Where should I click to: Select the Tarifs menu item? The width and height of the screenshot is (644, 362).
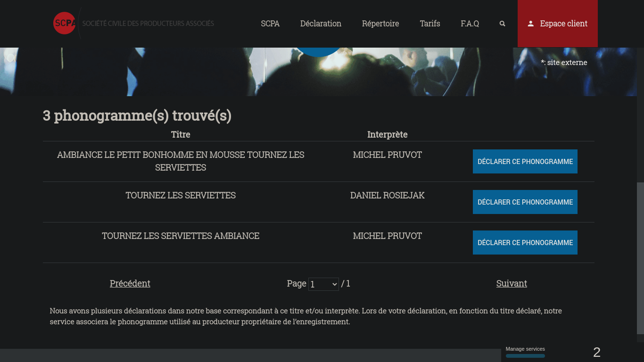(x=430, y=24)
